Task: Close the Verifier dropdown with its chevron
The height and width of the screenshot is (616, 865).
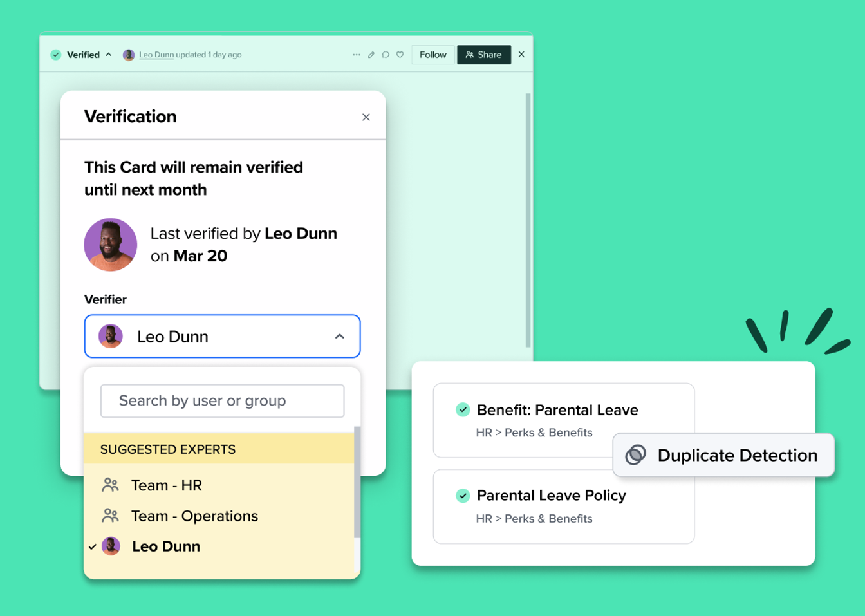Action: [340, 336]
